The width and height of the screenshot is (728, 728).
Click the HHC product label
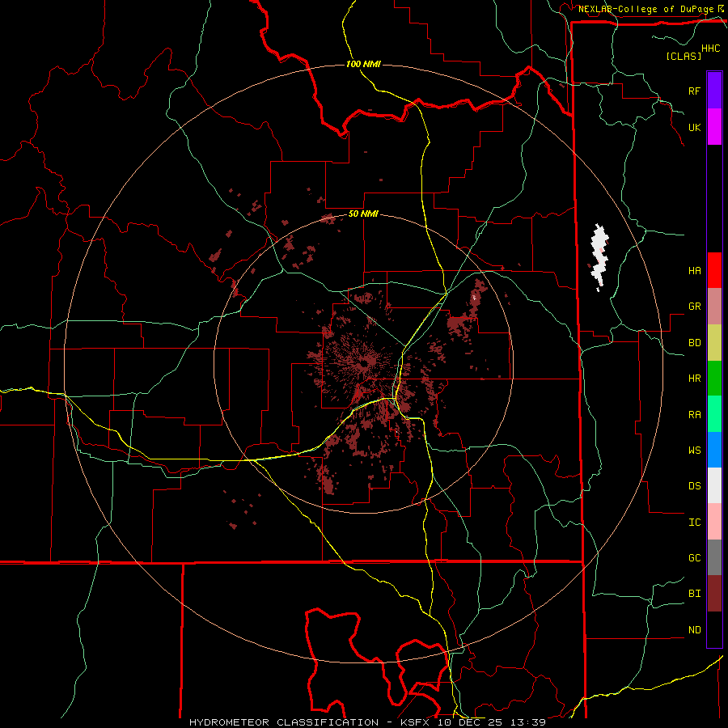tap(710, 49)
